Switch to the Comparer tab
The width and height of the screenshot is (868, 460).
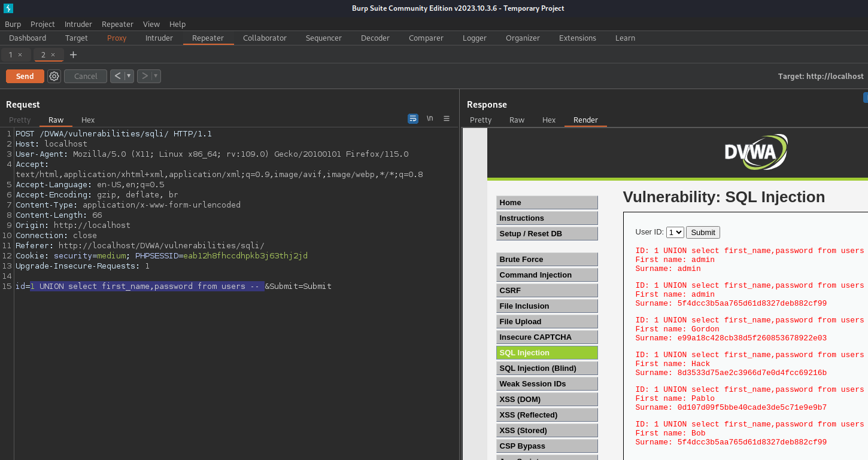click(426, 38)
